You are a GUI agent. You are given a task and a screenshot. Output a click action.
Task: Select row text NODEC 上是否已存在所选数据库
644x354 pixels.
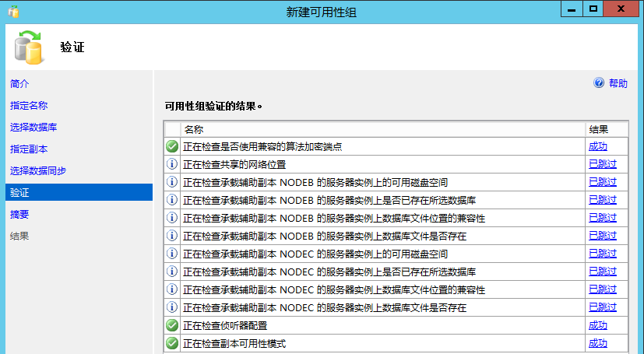point(329,272)
